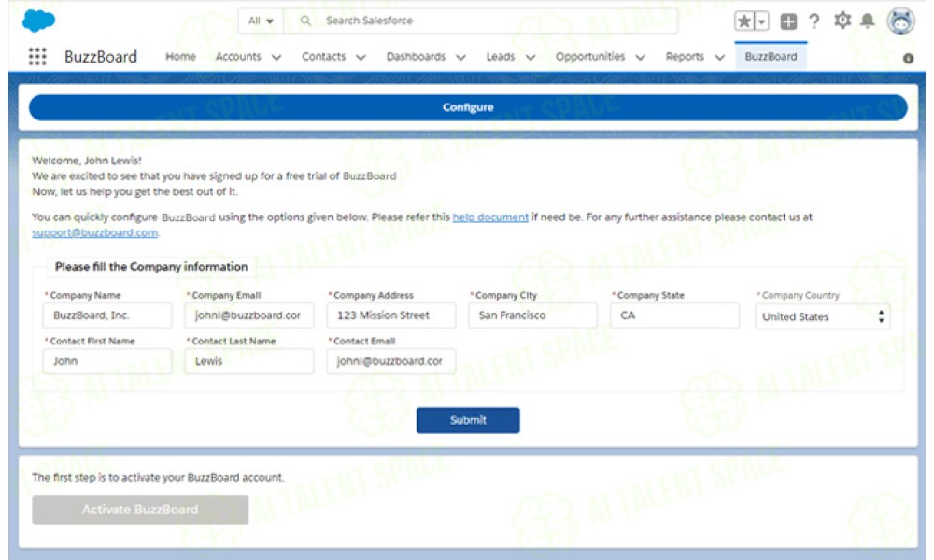The image size is (934, 560).
Task: Click the Salesforce cloud logo
Action: point(38,21)
